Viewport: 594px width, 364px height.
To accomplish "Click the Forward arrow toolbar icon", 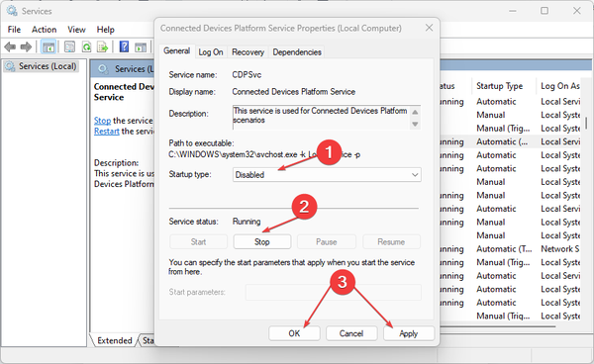I will [26, 47].
